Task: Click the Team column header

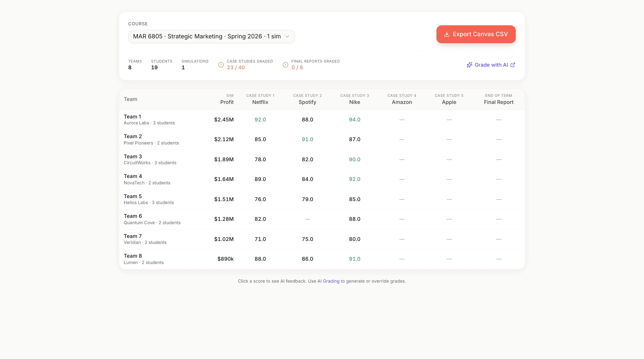Action: pos(130,99)
